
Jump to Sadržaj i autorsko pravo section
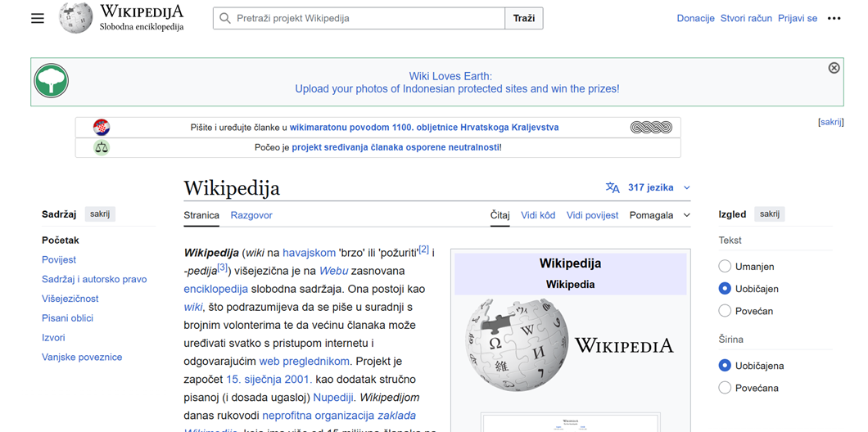[x=94, y=279]
